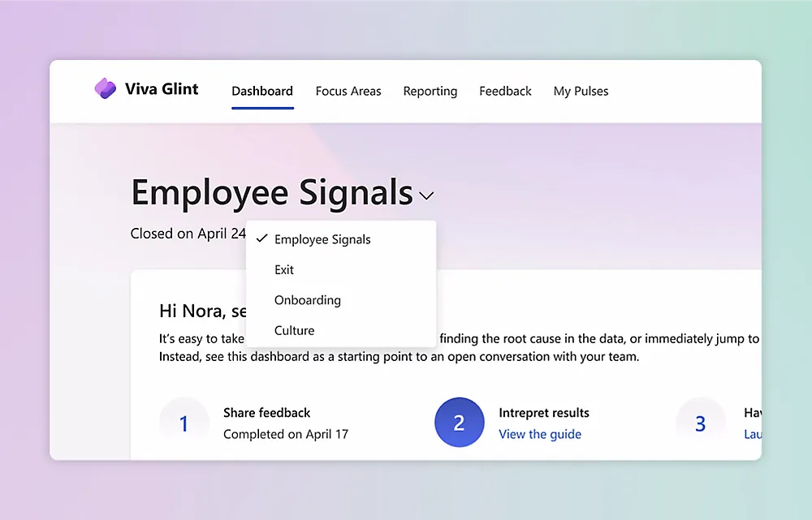Click the step 1 circle icon
Image resolution: width=812 pixels, height=520 pixels.
tap(184, 423)
